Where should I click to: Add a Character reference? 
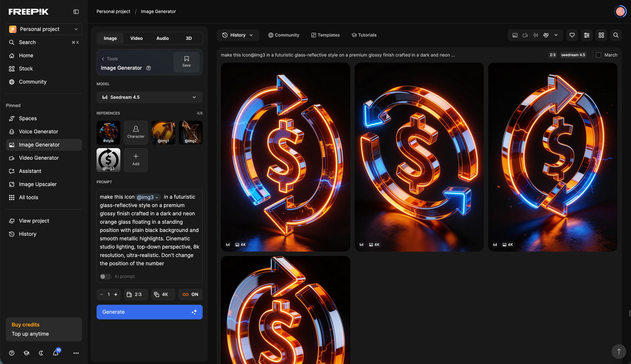pyautogui.click(x=136, y=132)
